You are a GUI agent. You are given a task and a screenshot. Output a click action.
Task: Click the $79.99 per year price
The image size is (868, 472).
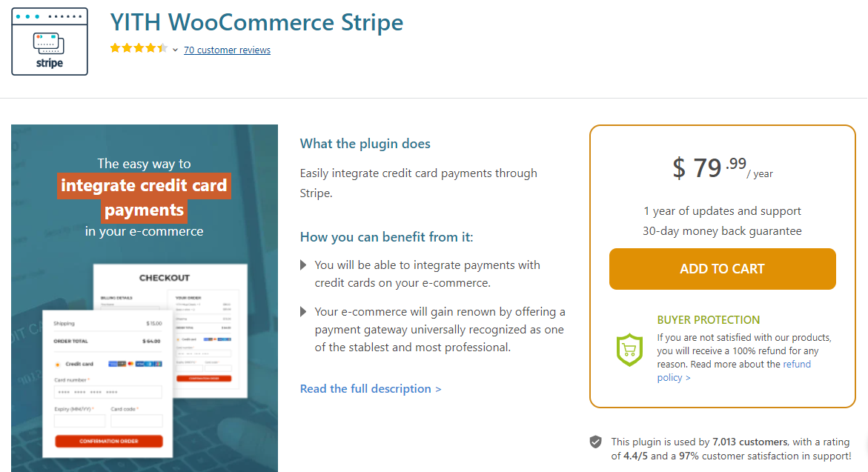point(723,167)
